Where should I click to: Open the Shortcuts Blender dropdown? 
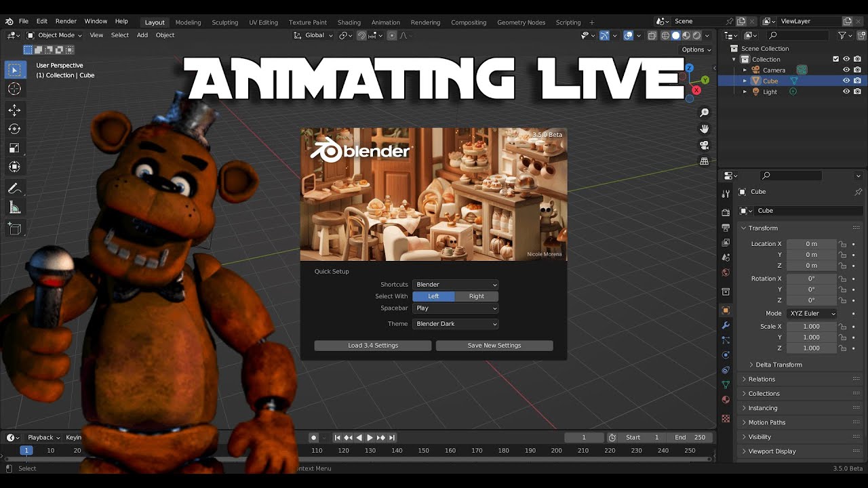[456, 285]
